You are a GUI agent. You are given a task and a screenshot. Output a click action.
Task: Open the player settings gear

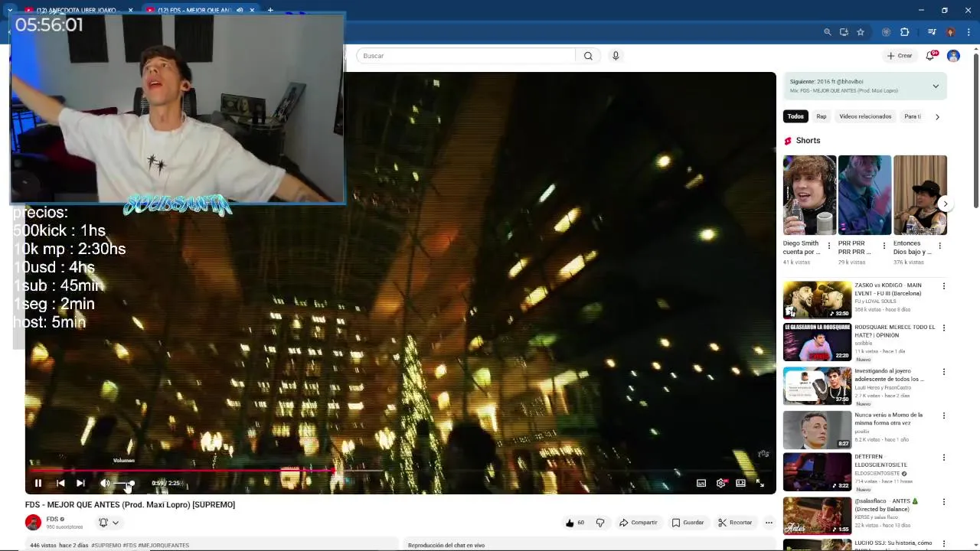(720, 483)
